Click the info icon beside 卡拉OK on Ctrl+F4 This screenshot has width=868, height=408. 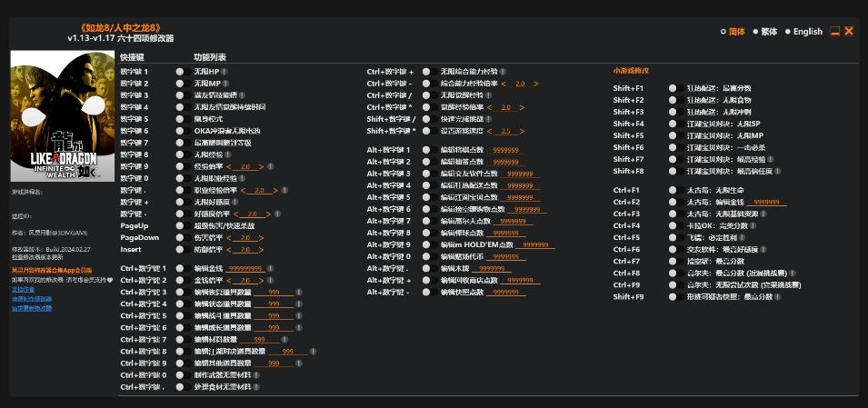[x=753, y=226]
